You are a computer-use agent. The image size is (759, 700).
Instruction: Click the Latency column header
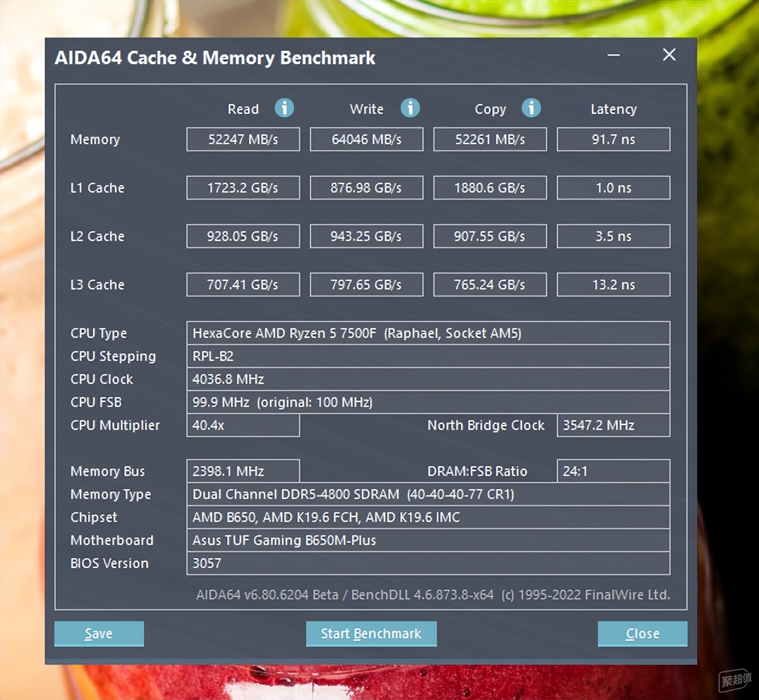pos(614,110)
